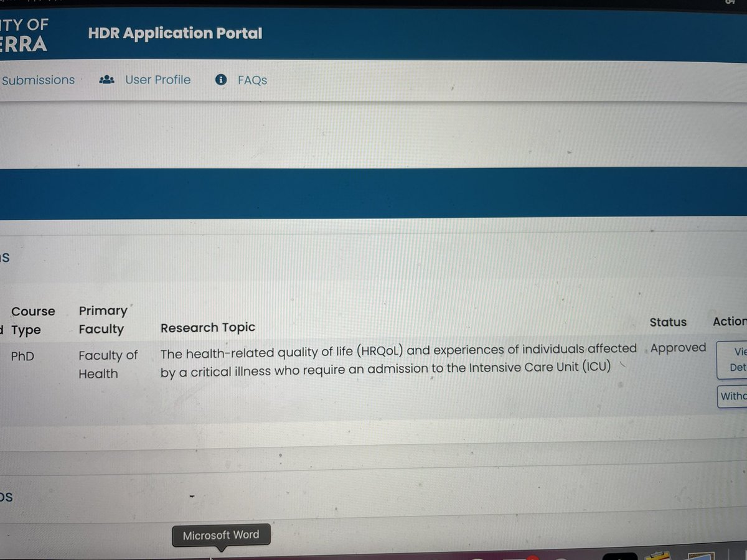Click the info icon beside FAQs
The width and height of the screenshot is (747, 560).
220,80
